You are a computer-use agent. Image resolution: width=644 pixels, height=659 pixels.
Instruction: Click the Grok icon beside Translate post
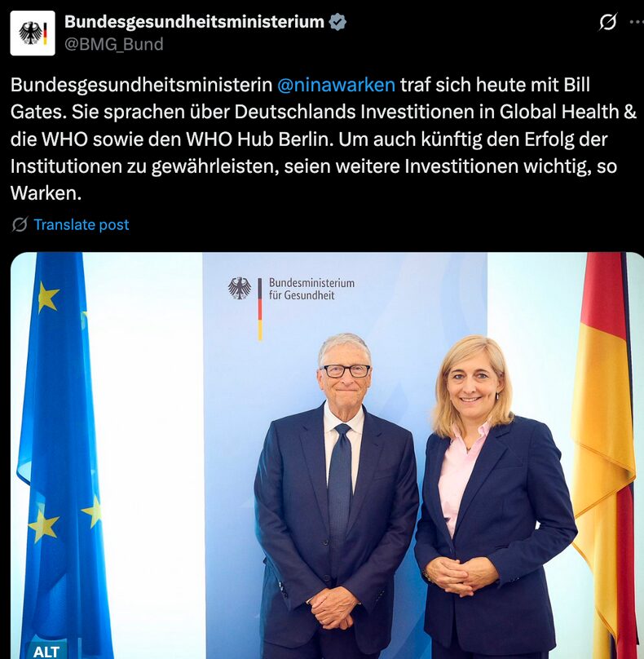click(20, 224)
